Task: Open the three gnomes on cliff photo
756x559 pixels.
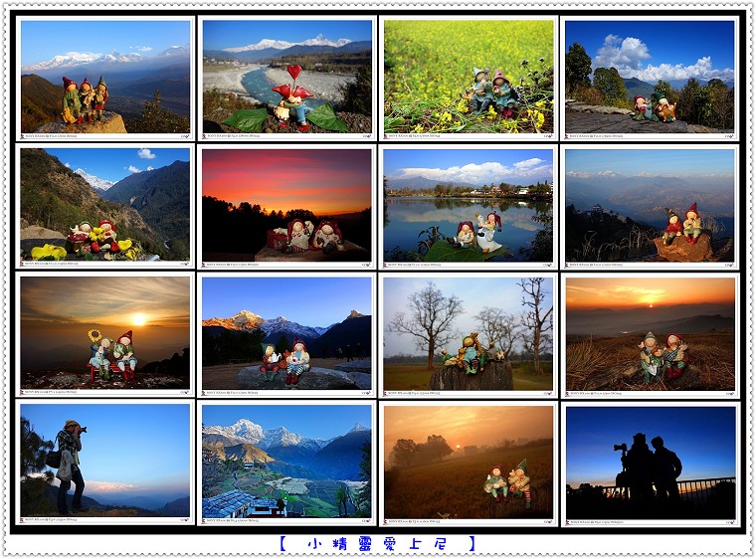Action: pos(105,78)
